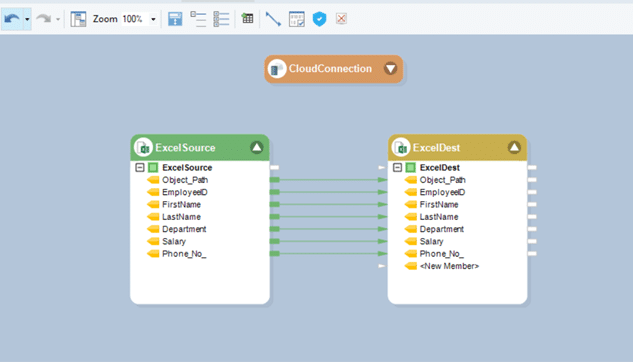Select LastName field in ExcelDest
The image size is (633, 362).
tap(439, 217)
